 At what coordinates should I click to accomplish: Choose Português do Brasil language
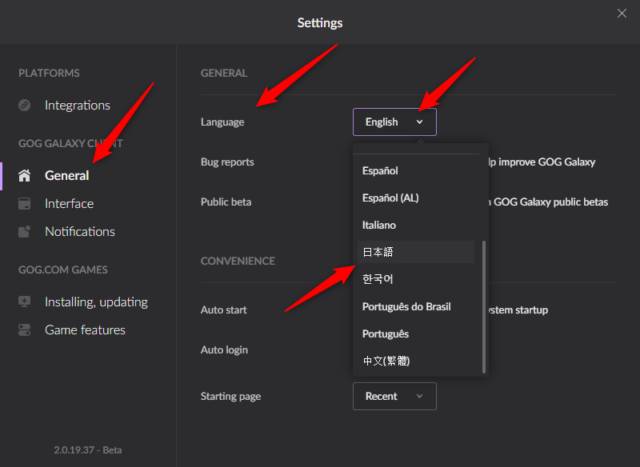tap(405, 306)
